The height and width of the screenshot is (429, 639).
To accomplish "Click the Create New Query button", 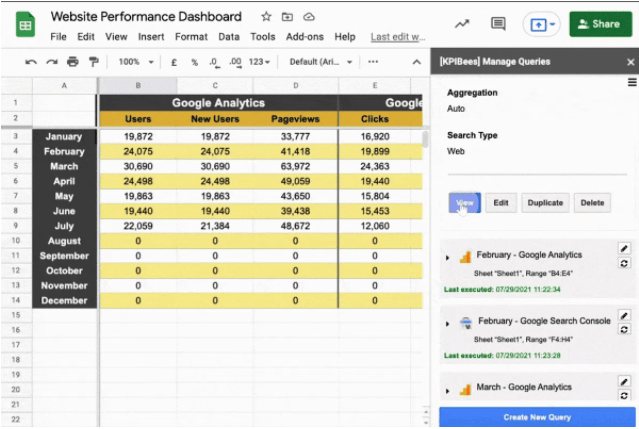I will coord(537,416).
